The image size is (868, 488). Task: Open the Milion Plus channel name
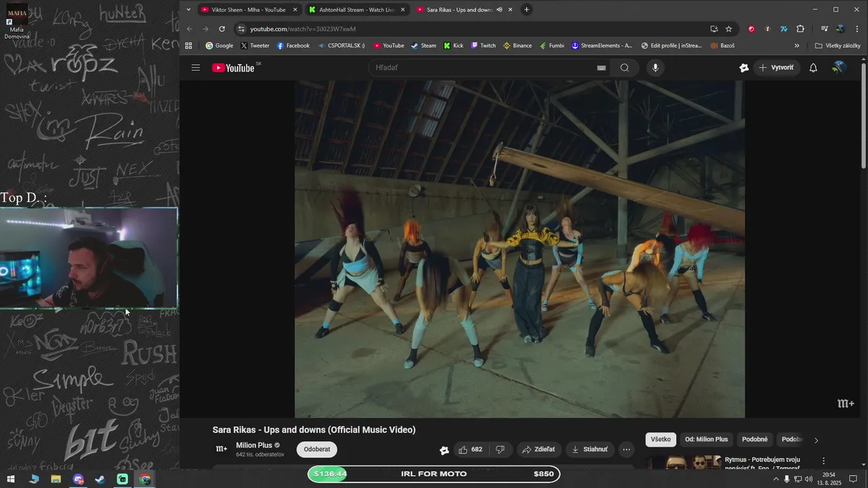pyautogui.click(x=254, y=445)
